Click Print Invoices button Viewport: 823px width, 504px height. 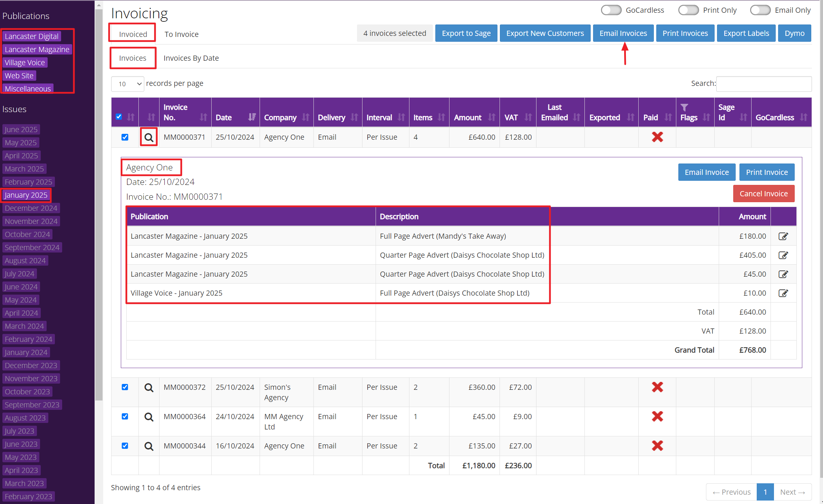click(x=685, y=33)
